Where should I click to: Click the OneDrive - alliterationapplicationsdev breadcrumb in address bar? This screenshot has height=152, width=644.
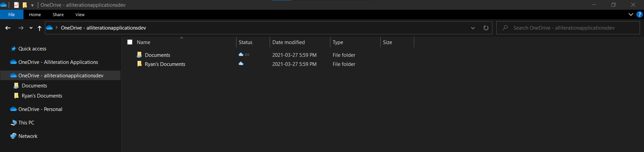coord(103,28)
